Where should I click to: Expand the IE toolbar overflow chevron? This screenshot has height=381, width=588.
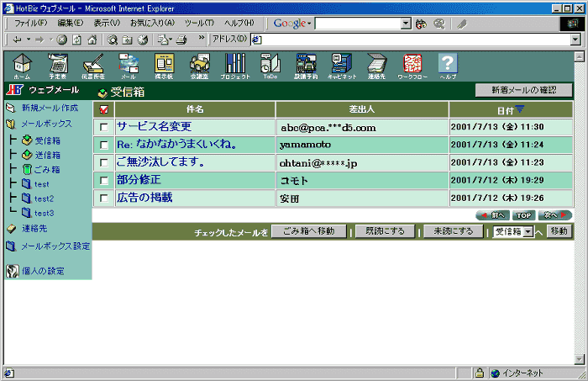[x=202, y=38]
